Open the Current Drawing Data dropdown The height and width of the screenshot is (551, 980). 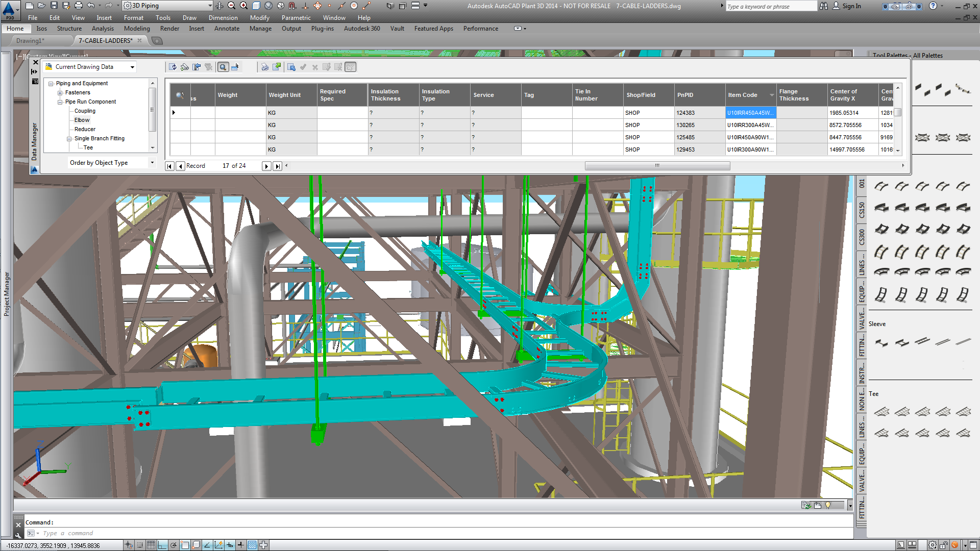click(x=132, y=67)
